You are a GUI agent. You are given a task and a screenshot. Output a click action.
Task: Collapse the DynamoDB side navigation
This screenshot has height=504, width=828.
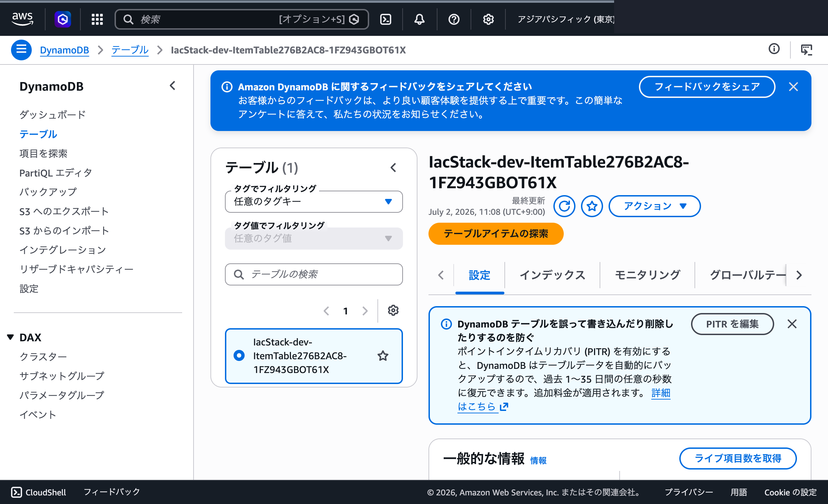(172, 86)
